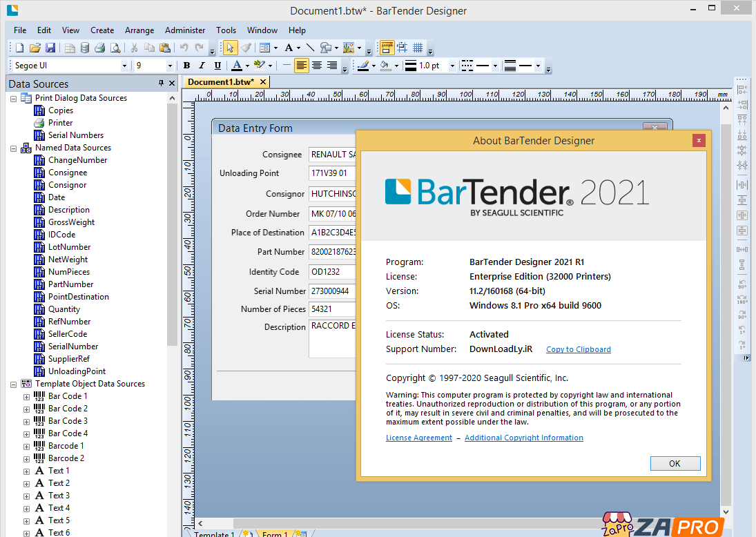Set center text alignment
756x537 pixels.
tap(317, 66)
